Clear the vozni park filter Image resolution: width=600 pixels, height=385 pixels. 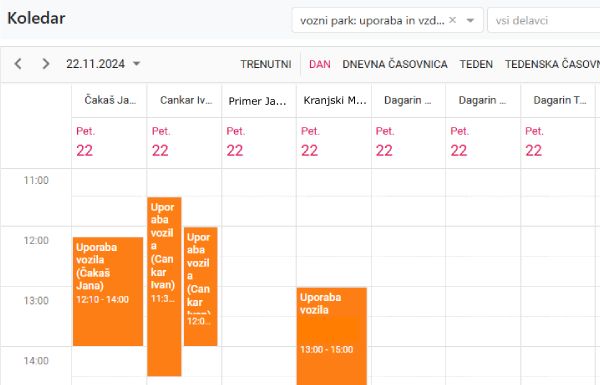click(x=452, y=20)
